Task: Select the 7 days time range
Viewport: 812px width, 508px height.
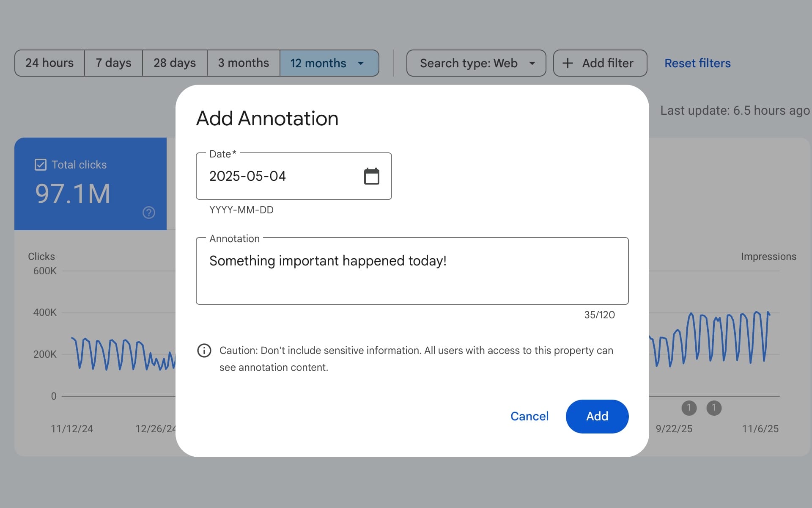Action: (x=113, y=63)
